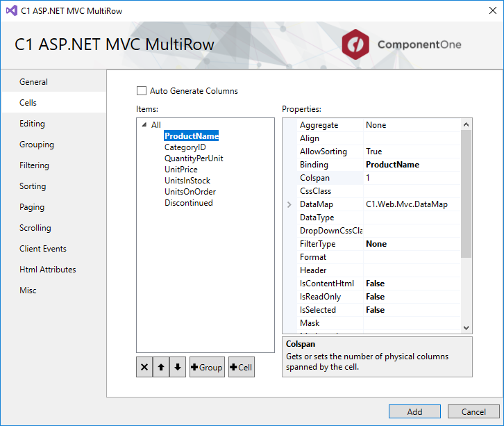Change IsSelected value False
The height and width of the screenshot is (426, 504).
pos(412,309)
